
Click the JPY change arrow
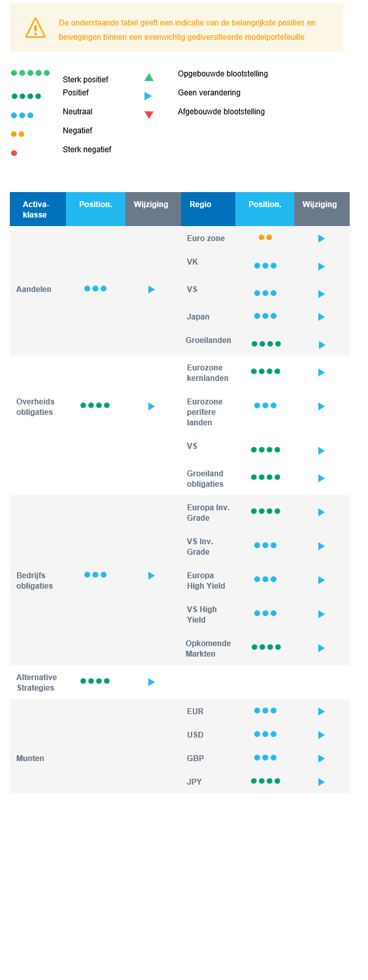click(x=322, y=782)
